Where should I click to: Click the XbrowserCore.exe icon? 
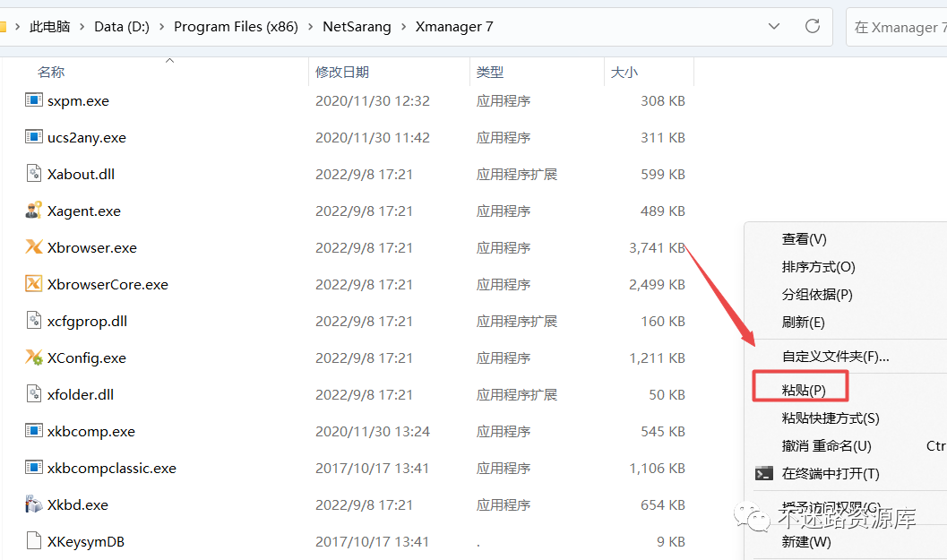34,283
